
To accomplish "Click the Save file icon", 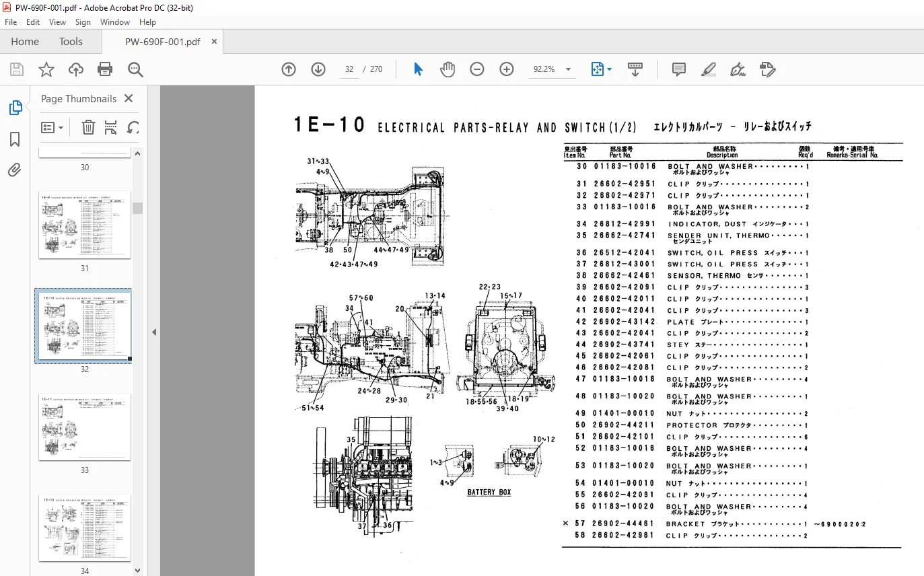I will click(x=17, y=69).
